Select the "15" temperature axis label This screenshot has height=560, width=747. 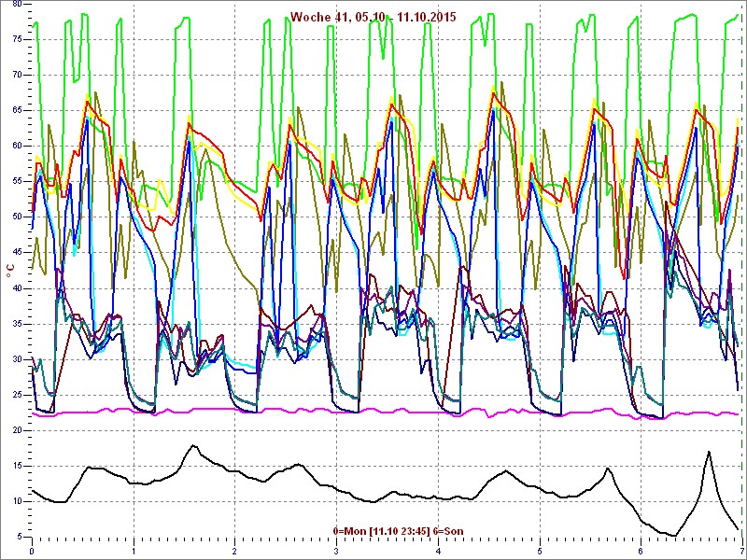tap(17, 466)
